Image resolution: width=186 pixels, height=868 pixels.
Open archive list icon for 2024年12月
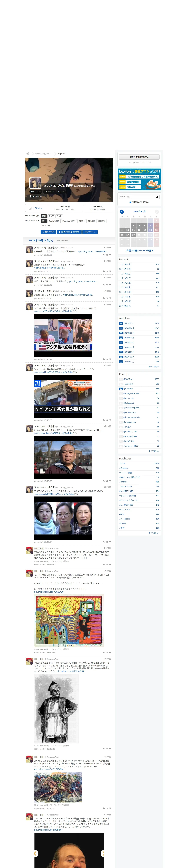(x=121, y=323)
